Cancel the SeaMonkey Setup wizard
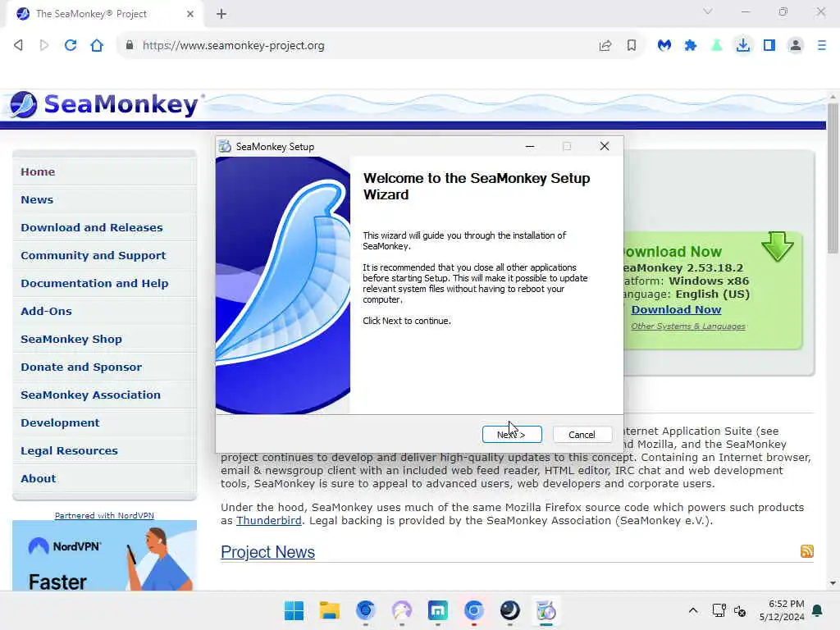This screenshot has height=630, width=840. (x=582, y=435)
